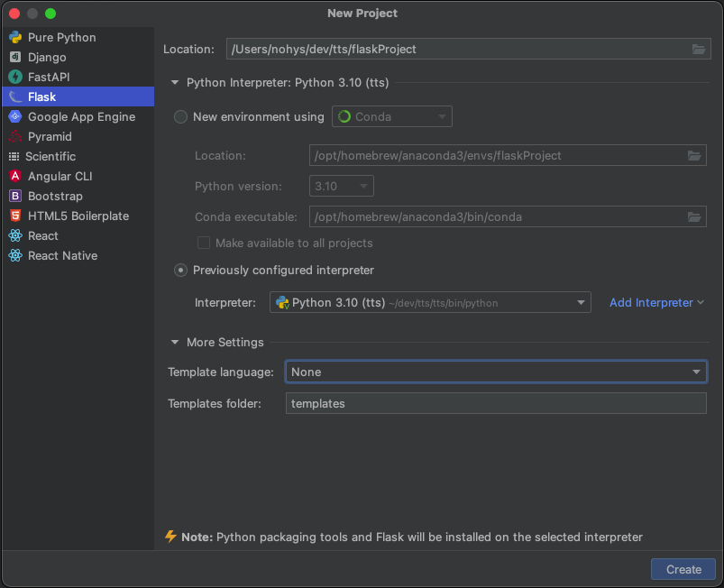724x588 pixels.
Task: Click the Create button
Action: coord(683,569)
